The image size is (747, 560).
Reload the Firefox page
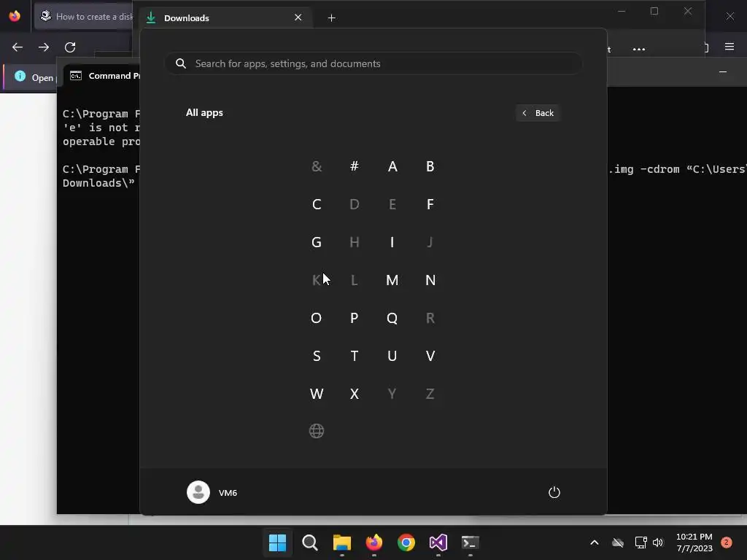[x=70, y=47]
